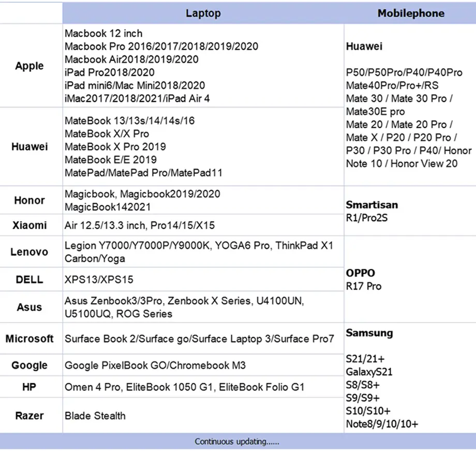Select the HP brand row label
The width and height of the screenshot is (476, 451).
(29, 387)
